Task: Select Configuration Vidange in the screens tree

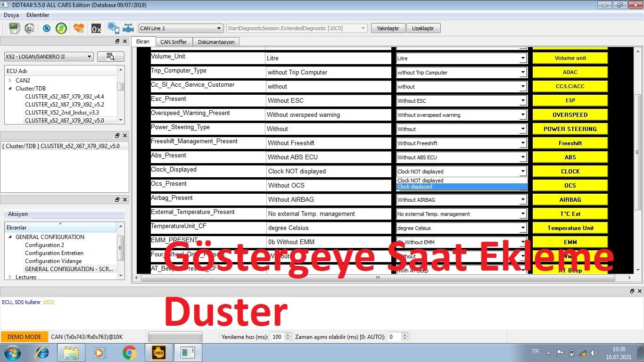Action: (x=53, y=261)
